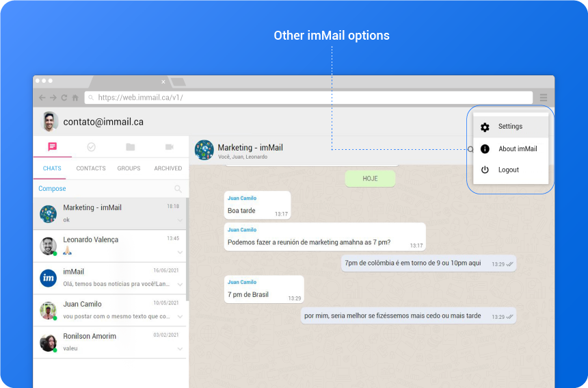The image size is (588, 388).
Task: Click the Compose link
Action: (52, 188)
